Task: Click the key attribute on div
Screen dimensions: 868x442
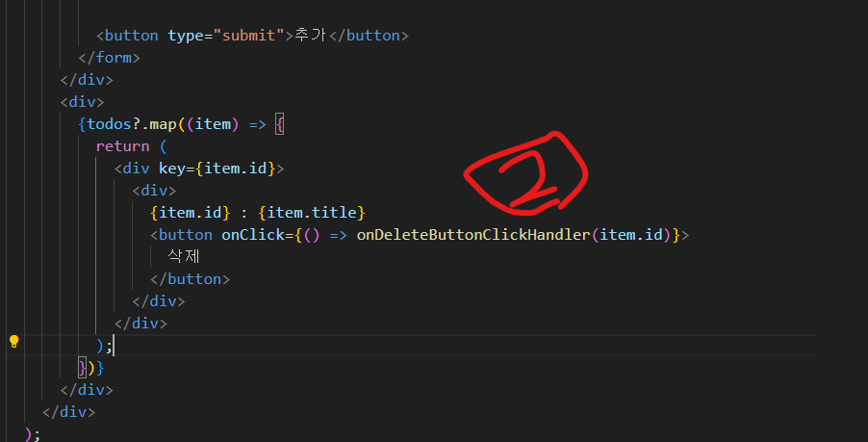Action: [172, 169]
